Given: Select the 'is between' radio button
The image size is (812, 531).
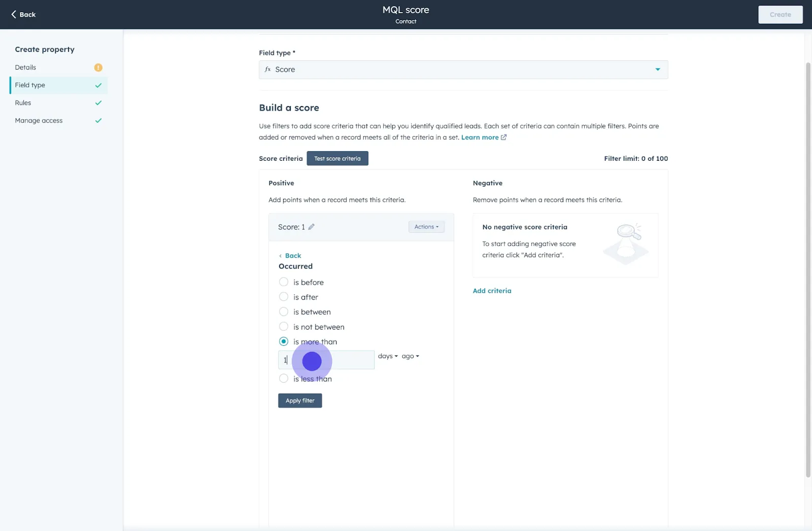Looking at the screenshot, I should point(284,311).
